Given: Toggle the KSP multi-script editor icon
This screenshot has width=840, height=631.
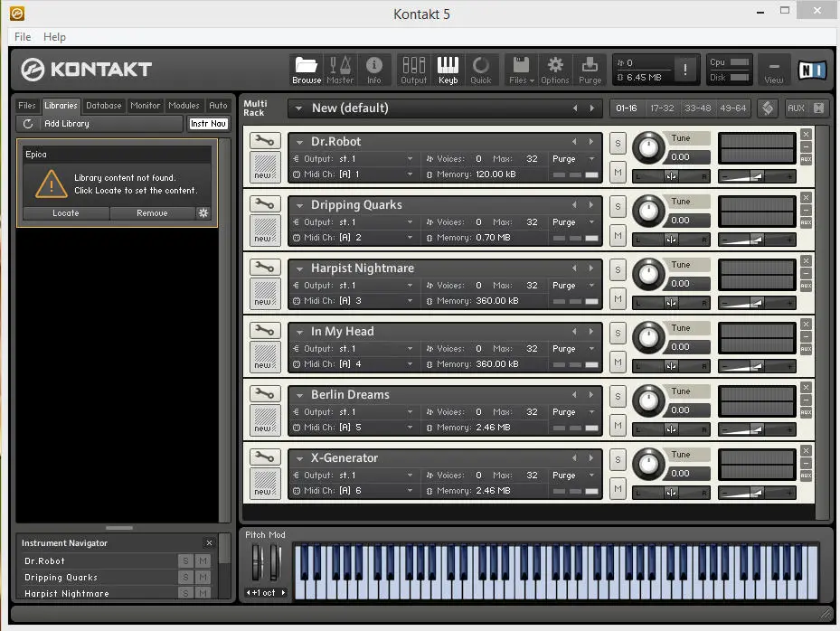Looking at the screenshot, I should tap(767, 108).
